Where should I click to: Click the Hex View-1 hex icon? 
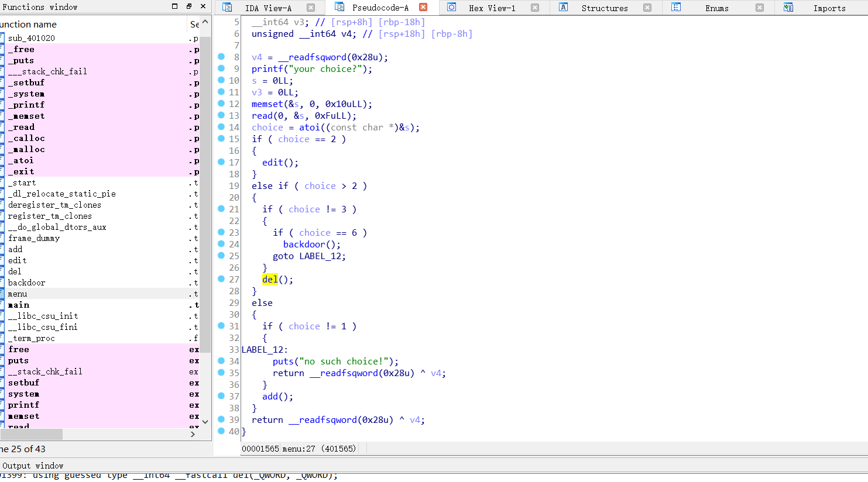451,8
